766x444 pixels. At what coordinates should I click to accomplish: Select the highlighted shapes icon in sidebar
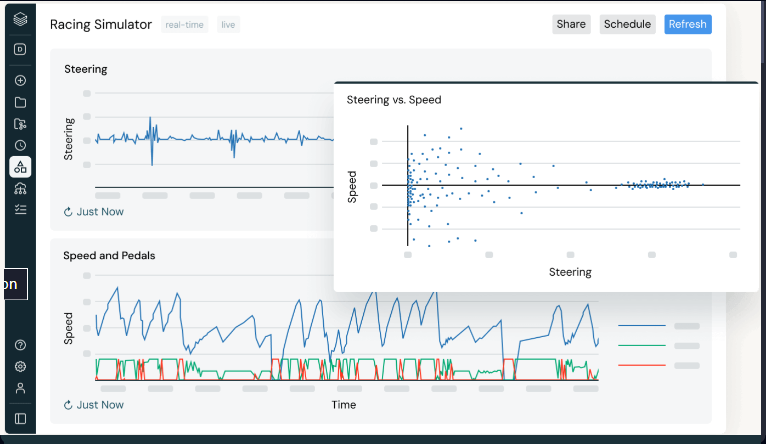click(x=20, y=167)
